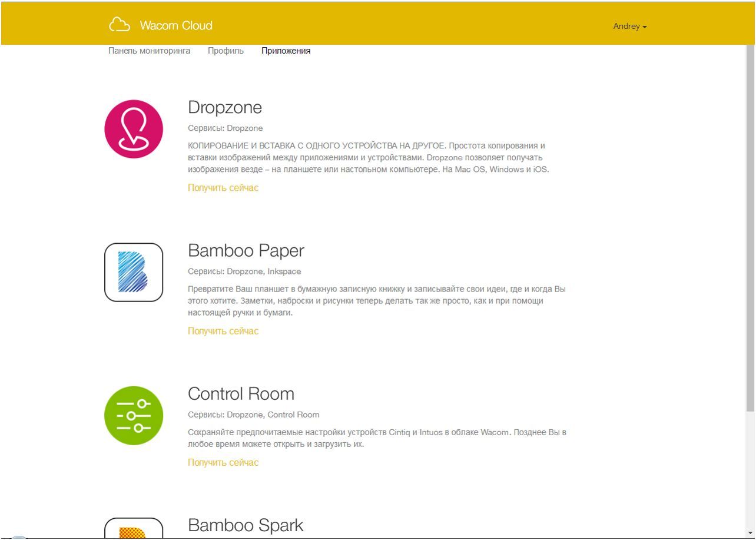Click the Bamboo Paper blue B icon
This screenshot has height=540, width=756.
(x=134, y=272)
